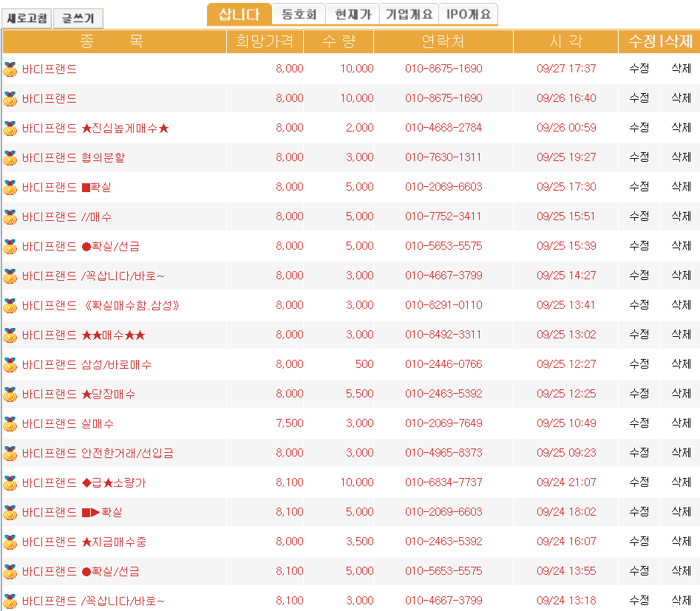Screen dimensions: 700x611
Task: Switch to the 삽니다 tab
Action: (239, 14)
